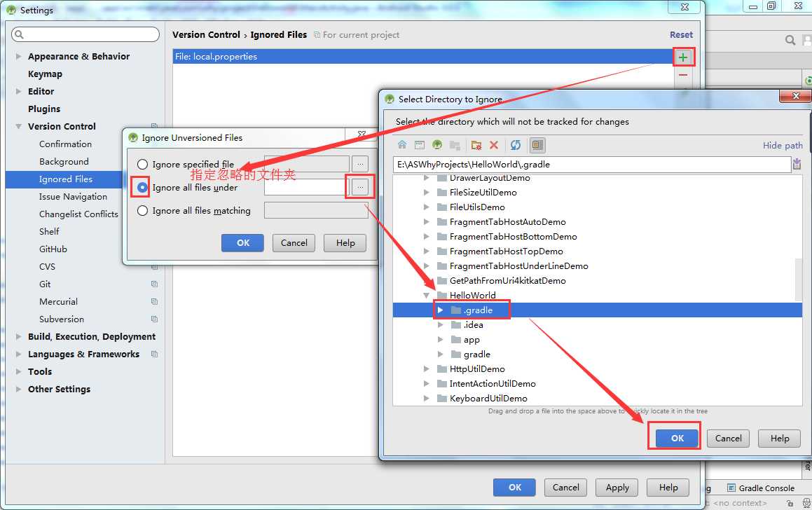Toggle show hidden files and directories icon
The width and height of the screenshot is (812, 510).
pyautogui.click(x=537, y=145)
